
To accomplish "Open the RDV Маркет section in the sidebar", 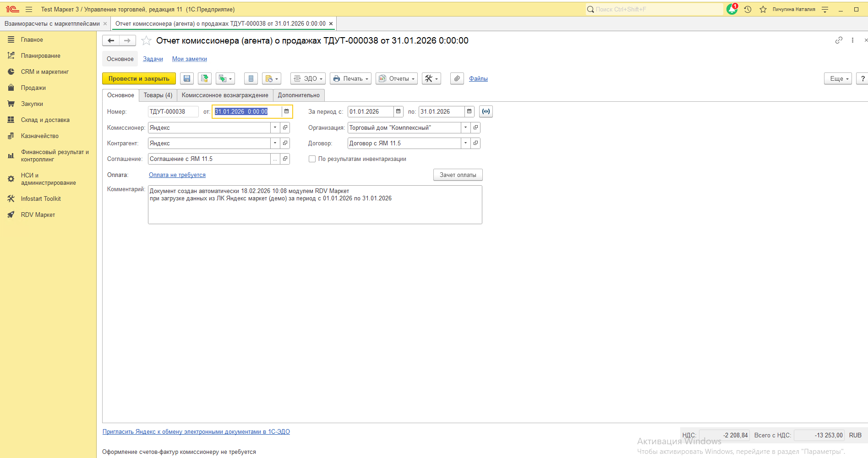I will [x=38, y=215].
